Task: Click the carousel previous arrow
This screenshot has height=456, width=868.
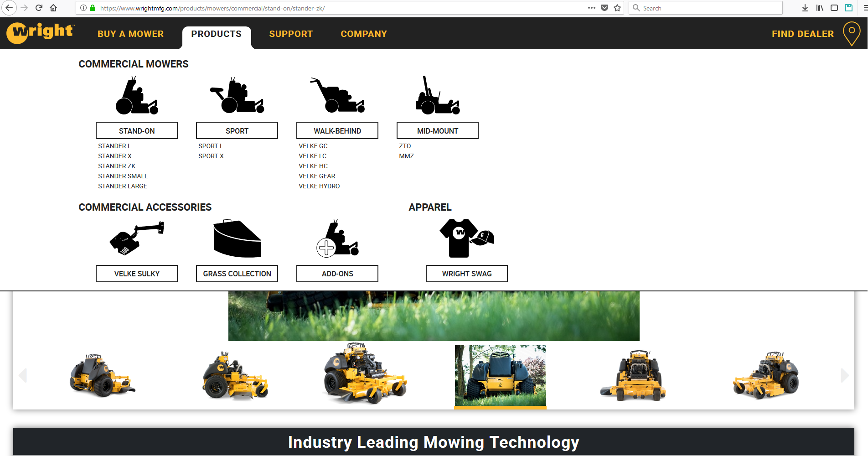Action: [23, 375]
